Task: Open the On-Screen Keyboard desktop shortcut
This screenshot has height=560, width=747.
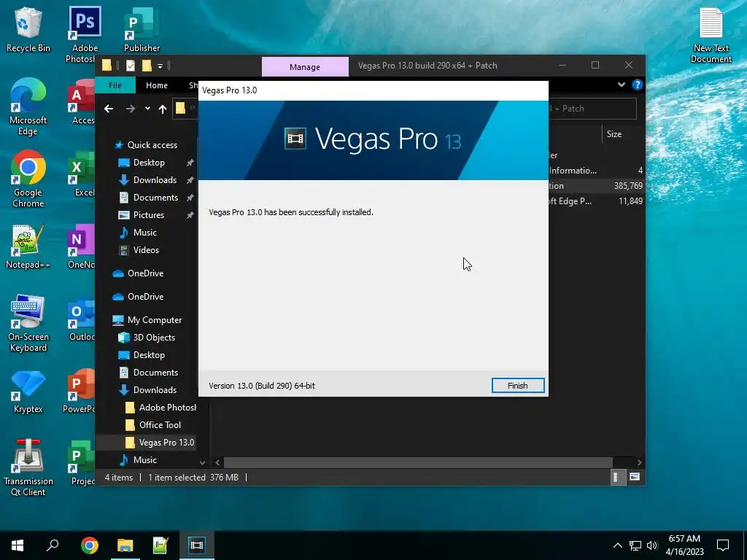Action: [x=28, y=324]
